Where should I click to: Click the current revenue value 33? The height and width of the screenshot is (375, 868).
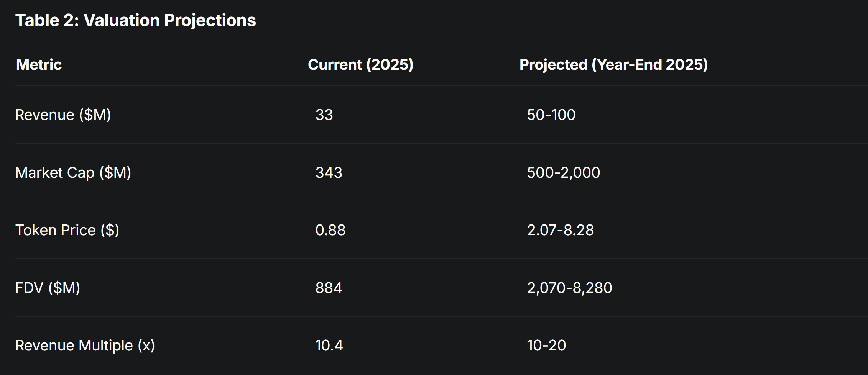324,115
